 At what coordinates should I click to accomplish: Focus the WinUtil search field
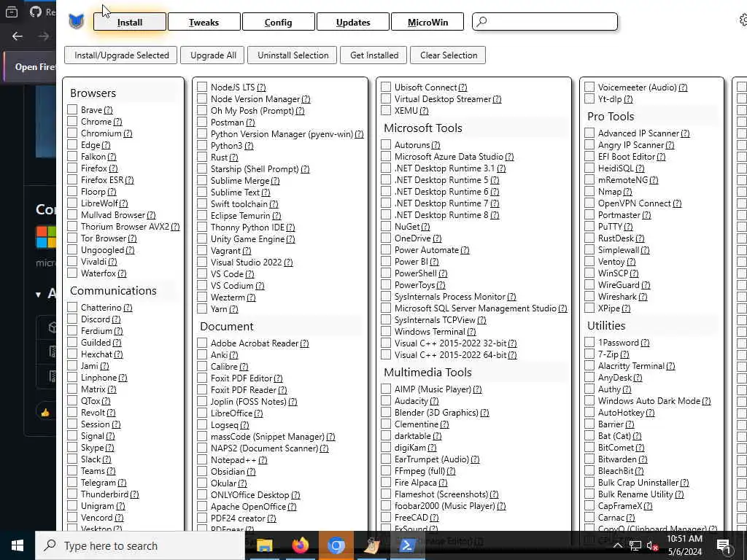click(544, 21)
